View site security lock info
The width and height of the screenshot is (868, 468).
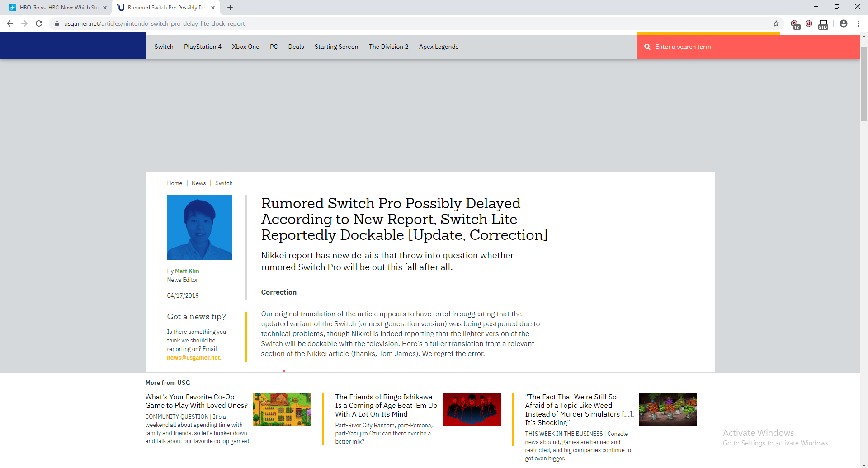pyautogui.click(x=57, y=23)
